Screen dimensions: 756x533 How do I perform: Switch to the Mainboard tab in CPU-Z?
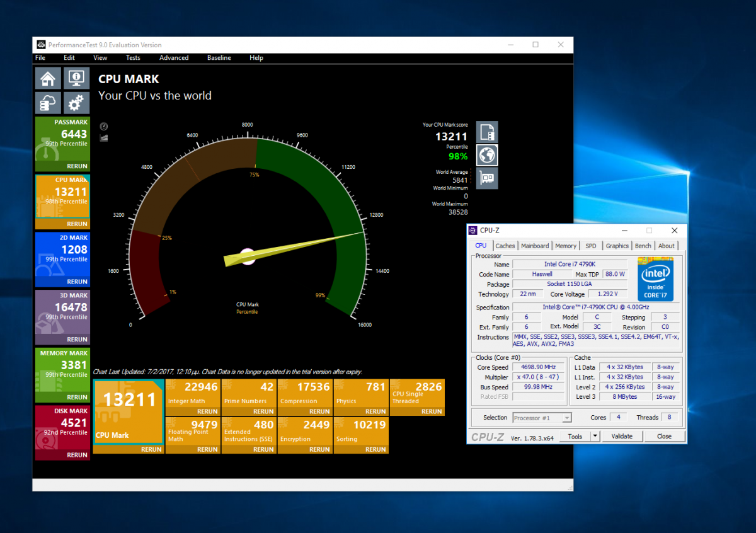535,246
